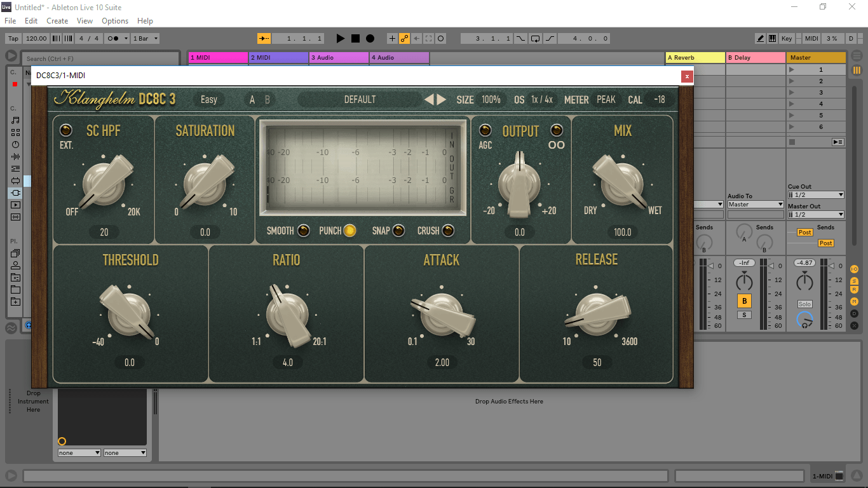
Task: Toggle the Mixer section M button
Action: point(854,301)
